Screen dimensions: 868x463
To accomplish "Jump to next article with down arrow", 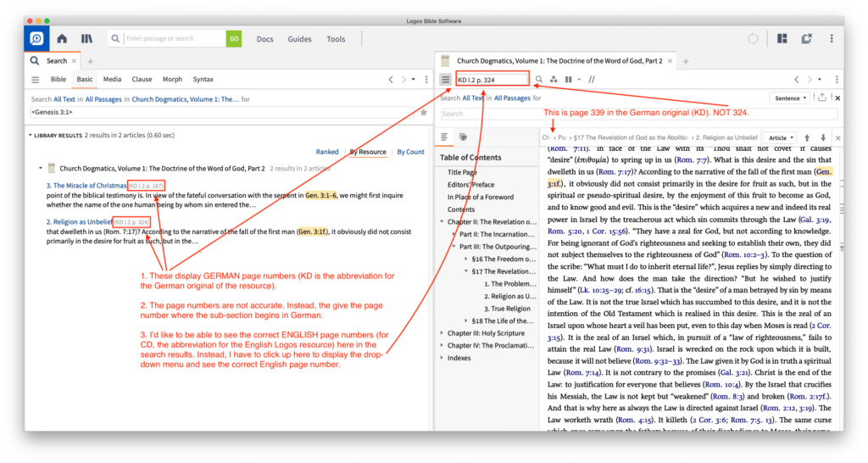I will 823,138.
